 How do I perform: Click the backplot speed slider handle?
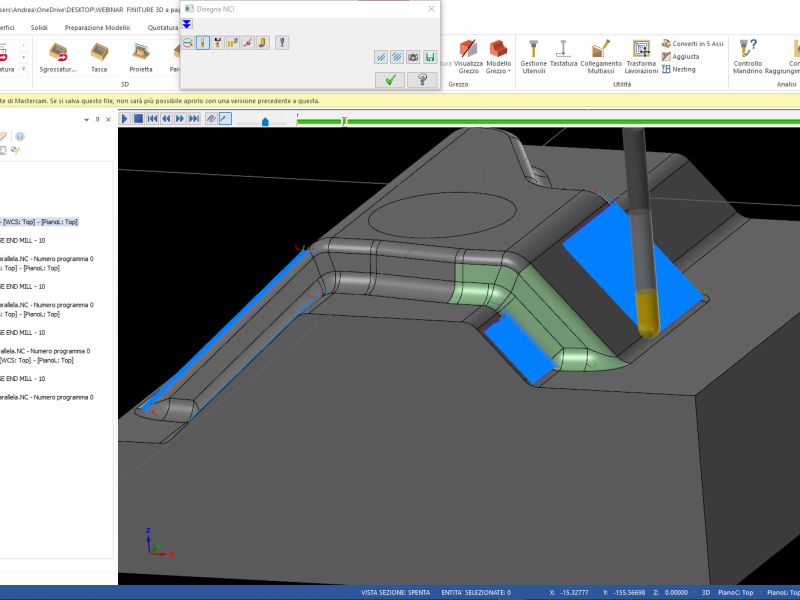click(265, 121)
